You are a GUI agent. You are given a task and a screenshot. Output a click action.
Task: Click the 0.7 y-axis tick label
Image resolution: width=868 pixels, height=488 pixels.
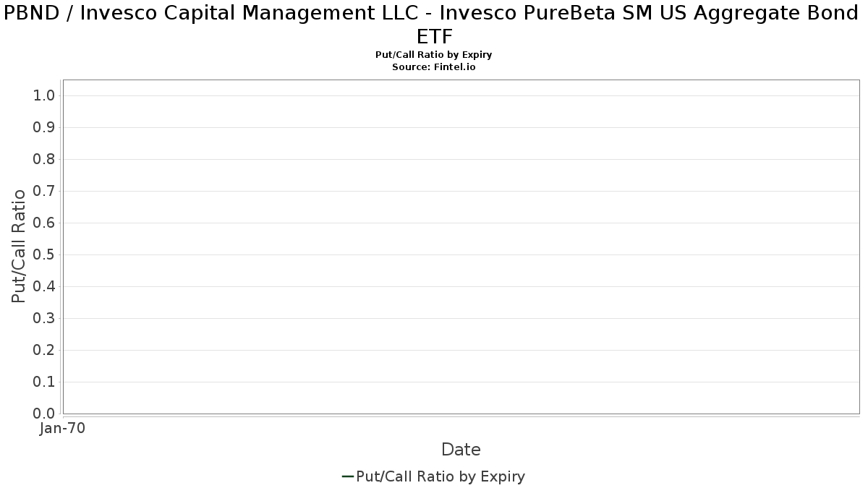click(44, 192)
